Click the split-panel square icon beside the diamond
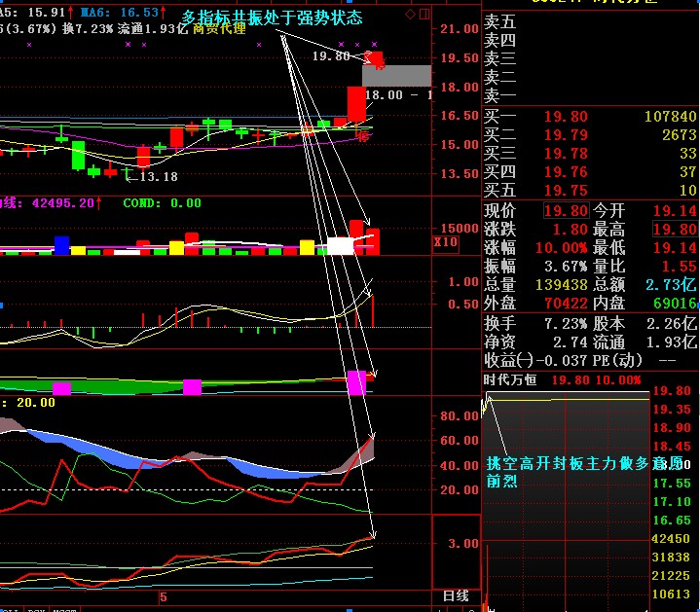This screenshot has height=612, width=700. 424,15
